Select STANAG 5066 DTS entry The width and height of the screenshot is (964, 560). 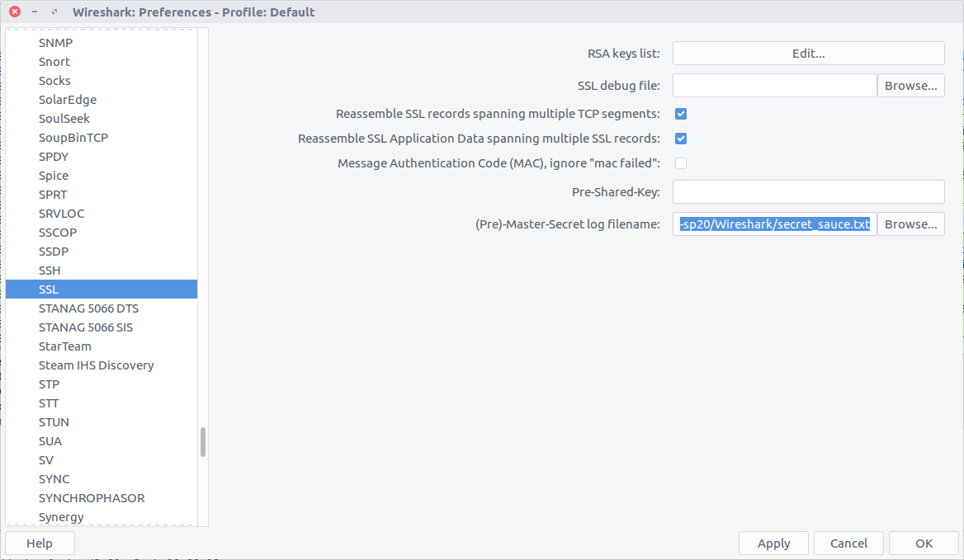pos(88,308)
